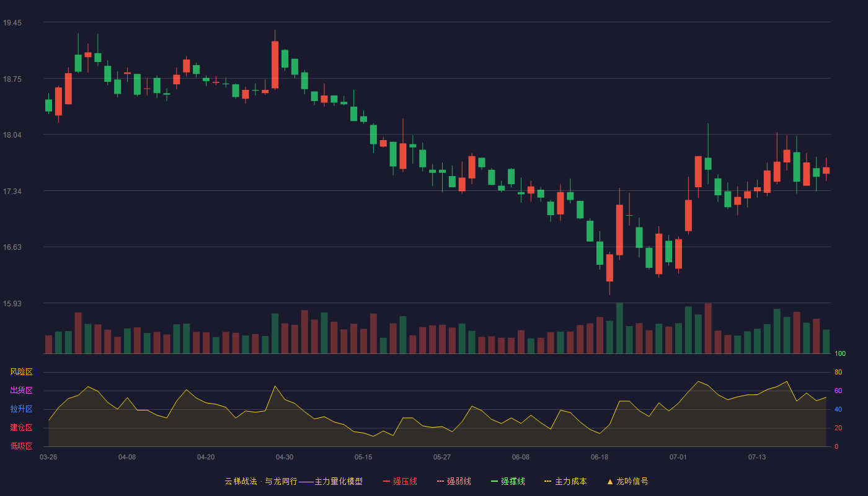Toggle the 强弱线 legend series

coord(454,481)
